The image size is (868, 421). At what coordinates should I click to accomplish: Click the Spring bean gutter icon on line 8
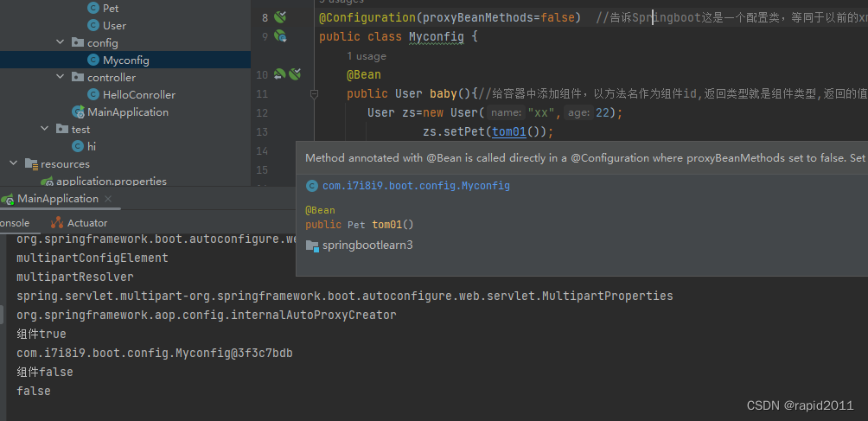[x=280, y=17]
